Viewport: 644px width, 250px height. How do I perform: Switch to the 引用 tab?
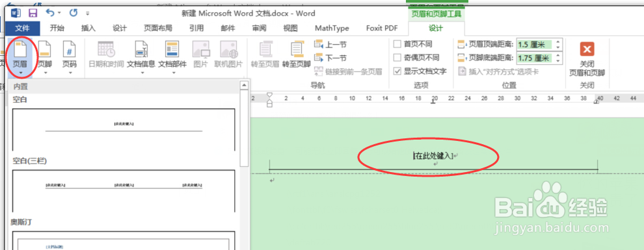point(196,28)
